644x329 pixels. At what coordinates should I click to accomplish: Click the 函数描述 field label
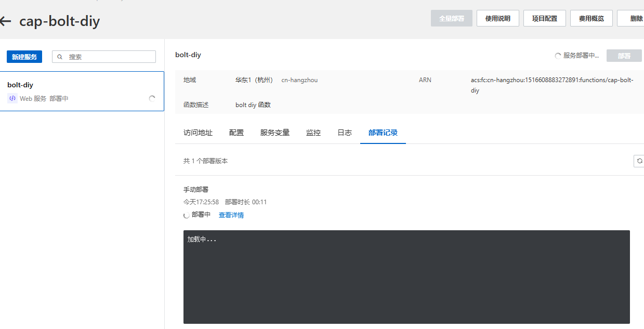(196, 105)
